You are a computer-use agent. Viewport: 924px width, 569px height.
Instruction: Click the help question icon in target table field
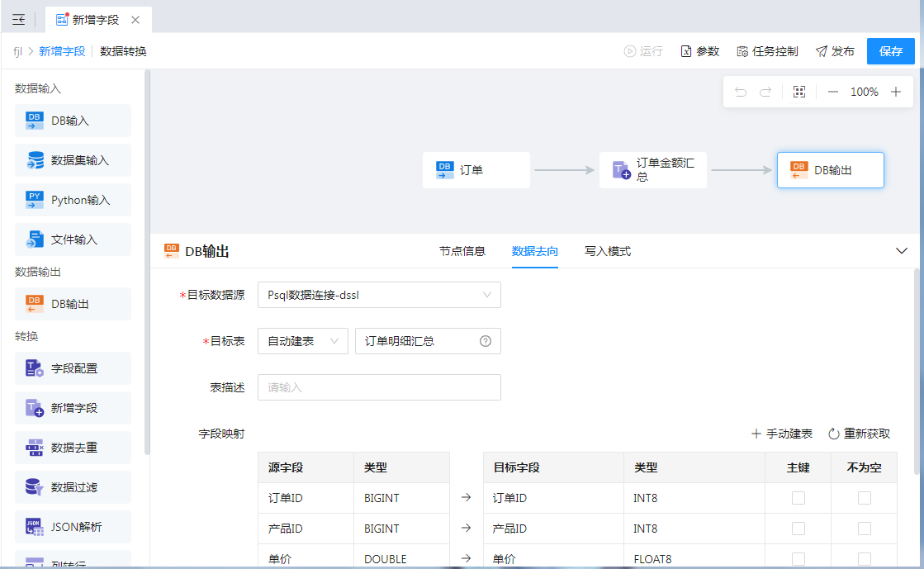tap(486, 341)
